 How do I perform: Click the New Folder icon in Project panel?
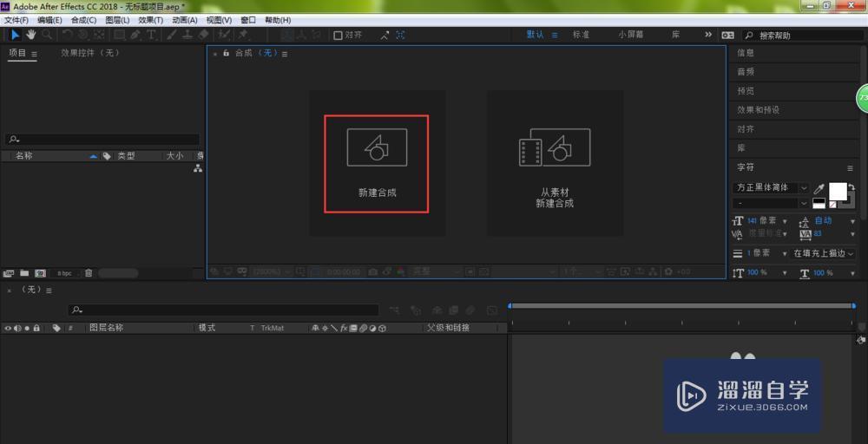tap(24, 273)
